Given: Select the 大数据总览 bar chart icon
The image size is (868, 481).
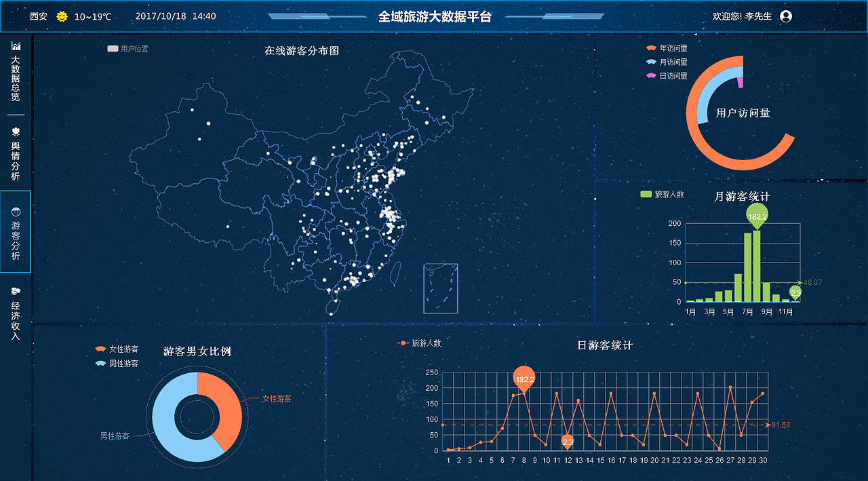Looking at the screenshot, I should coord(15,45).
